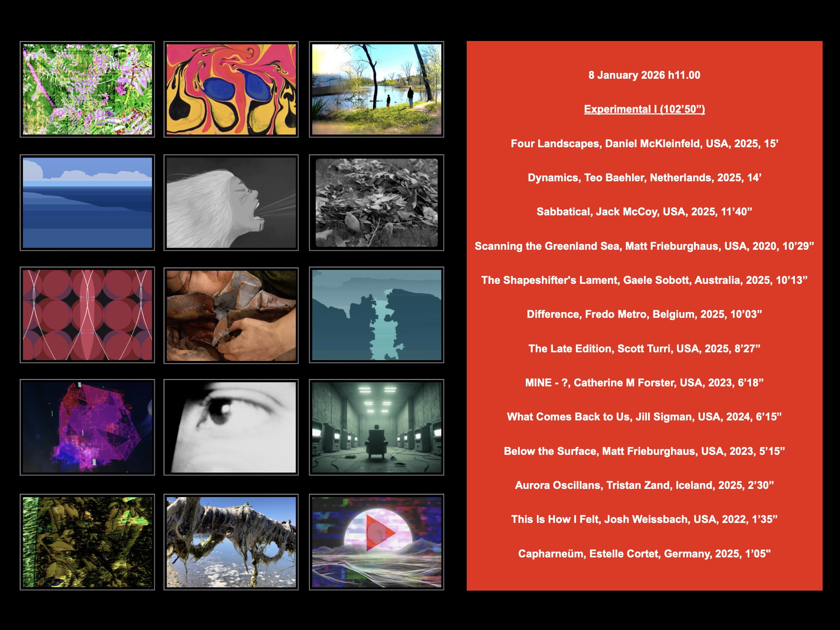
Task: Select the Scanning the Greenland Sea listing
Action: pyautogui.click(x=644, y=246)
